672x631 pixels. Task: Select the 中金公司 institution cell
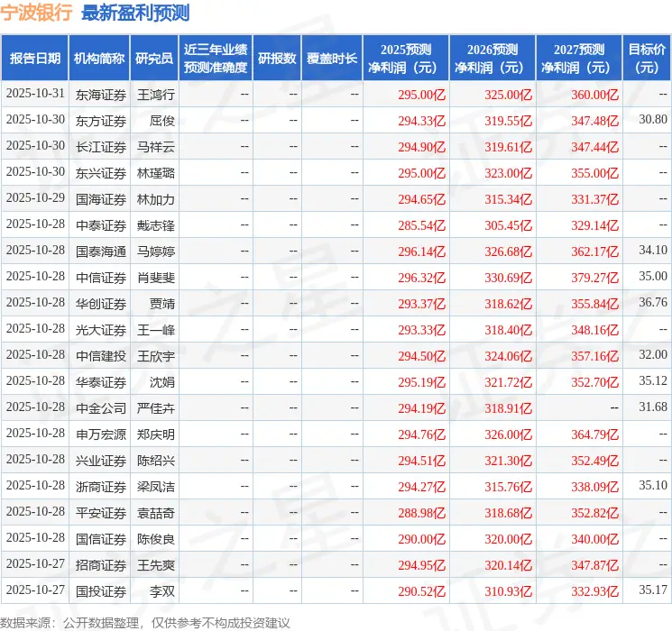point(101,408)
